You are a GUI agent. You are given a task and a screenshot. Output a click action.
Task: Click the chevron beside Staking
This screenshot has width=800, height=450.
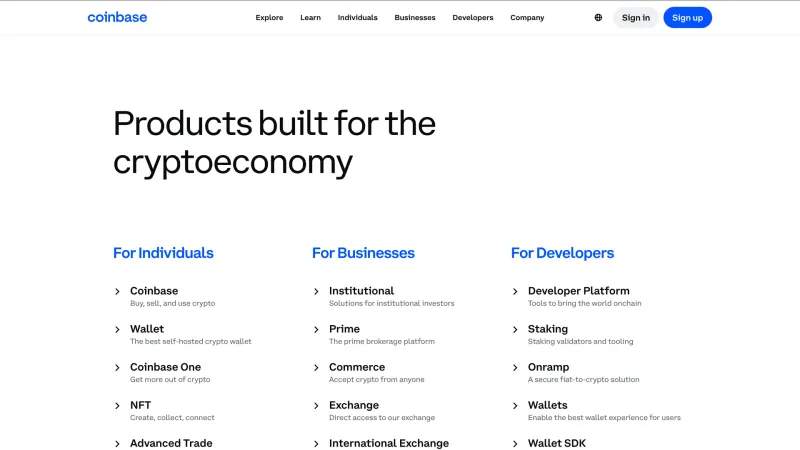click(515, 330)
